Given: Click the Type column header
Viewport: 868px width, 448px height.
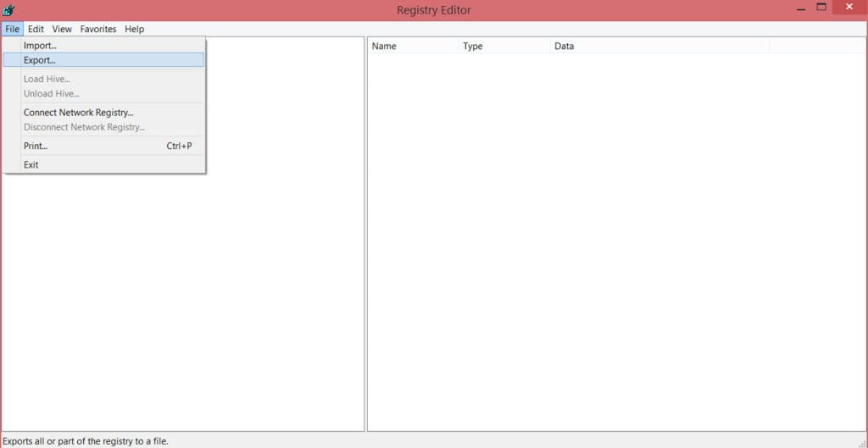Looking at the screenshot, I should click(x=505, y=47).
